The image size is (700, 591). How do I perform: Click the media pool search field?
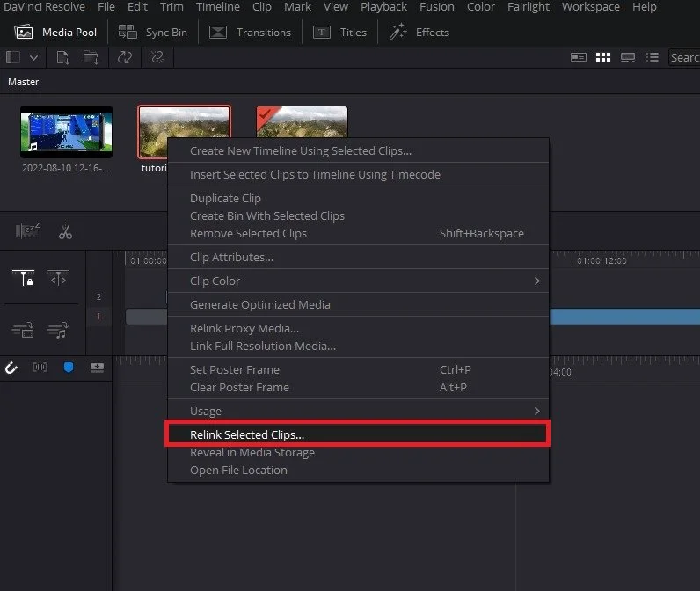click(x=684, y=57)
